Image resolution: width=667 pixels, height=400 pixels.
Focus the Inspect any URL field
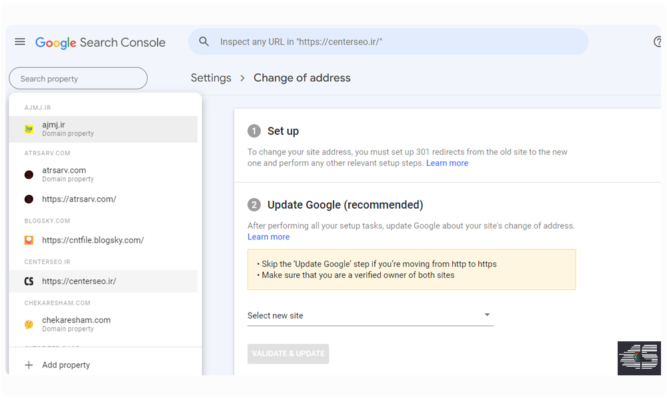[388, 42]
